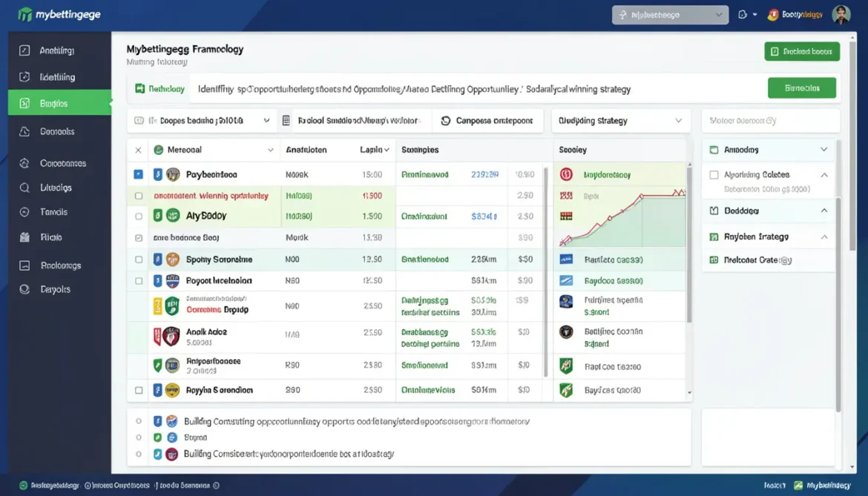This screenshot has width=868, height=496.
Task: Click the table vertical scrollbar
Action: tap(689, 243)
